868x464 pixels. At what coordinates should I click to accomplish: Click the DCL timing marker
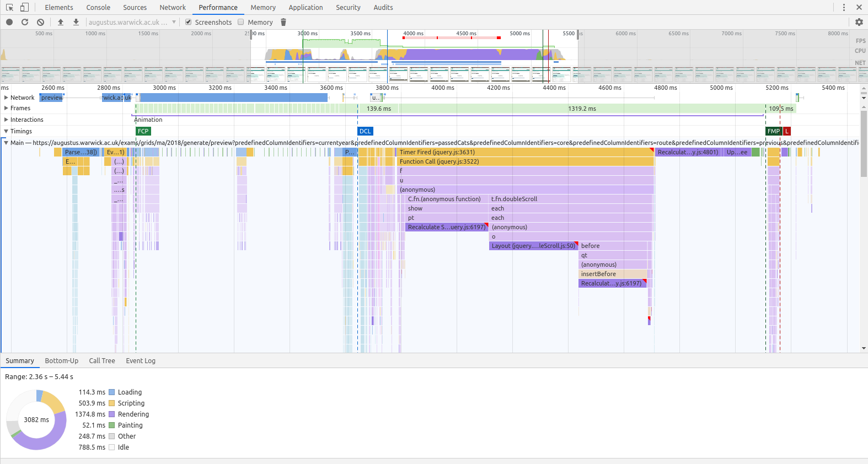[365, 131]
